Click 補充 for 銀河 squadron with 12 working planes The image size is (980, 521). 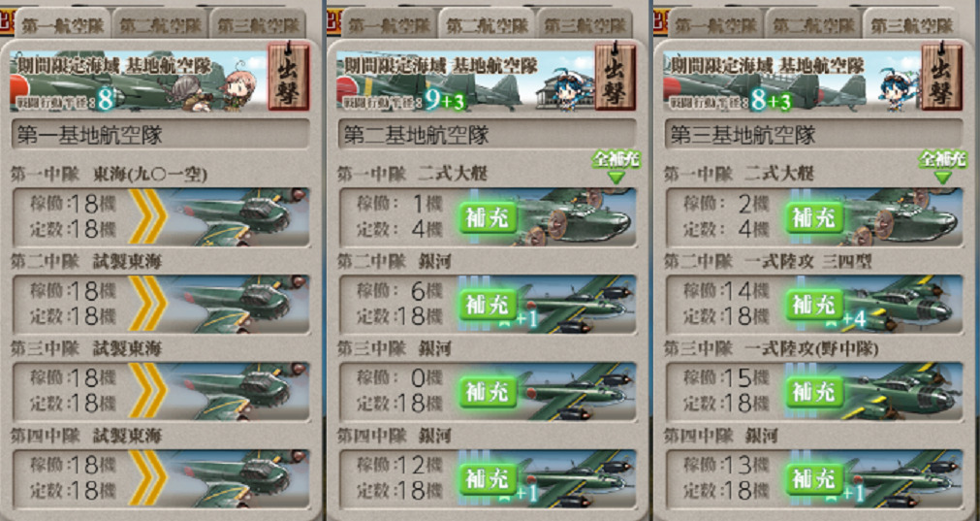click(x=489, y=478)
